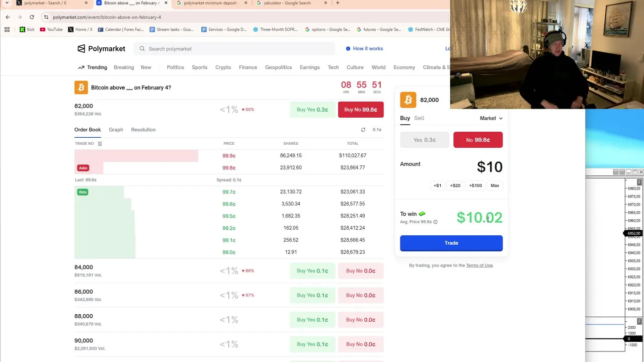This screenshot has height=362, width=644.
Task: Open the Stream tasks bookmark
Action: tap(172, 30)
